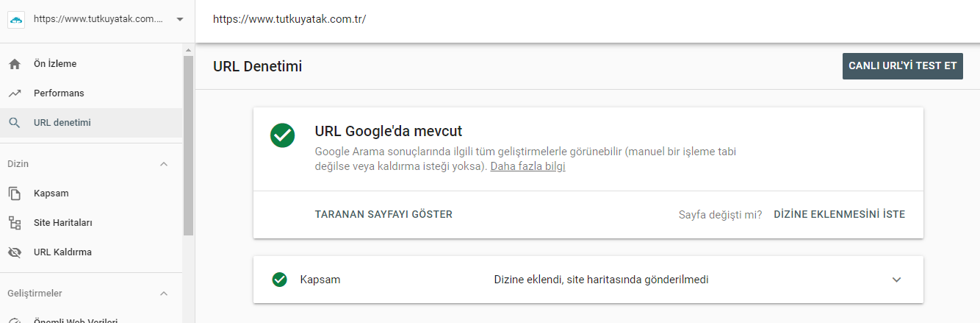Click the Kapsam pages icon in sidebar
Viewport: 980px width, 323px height.
[x=15, y=194]
